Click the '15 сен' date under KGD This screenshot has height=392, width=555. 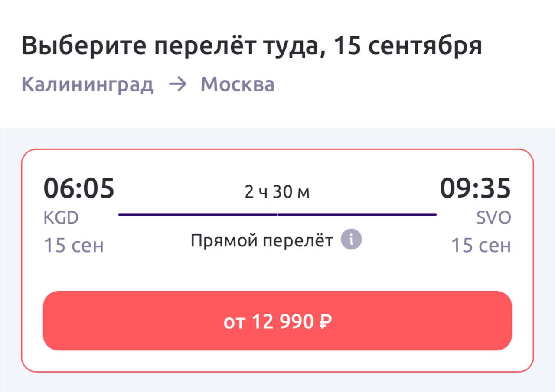[74, 246]
